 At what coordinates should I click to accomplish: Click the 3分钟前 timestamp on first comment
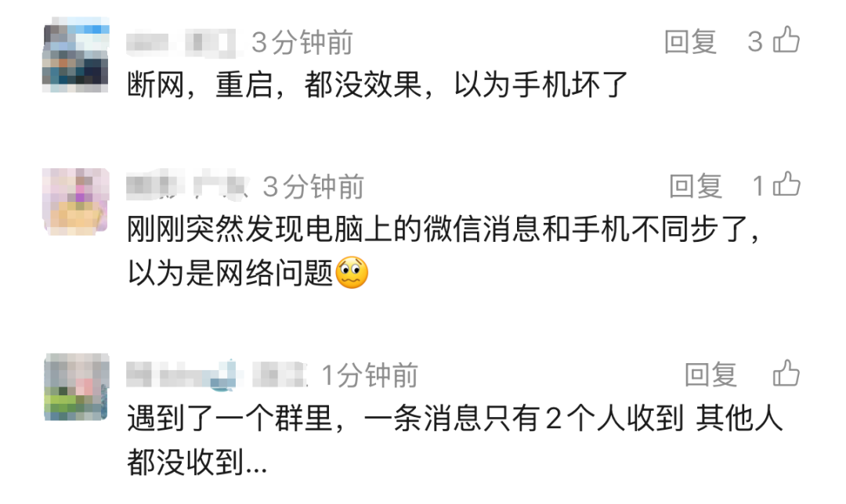(302, 42)
